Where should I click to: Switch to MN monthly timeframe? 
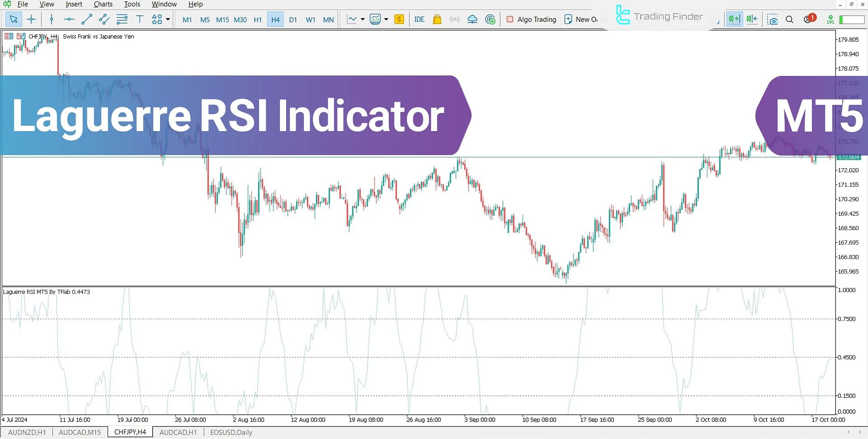click(x=329, y=20)
